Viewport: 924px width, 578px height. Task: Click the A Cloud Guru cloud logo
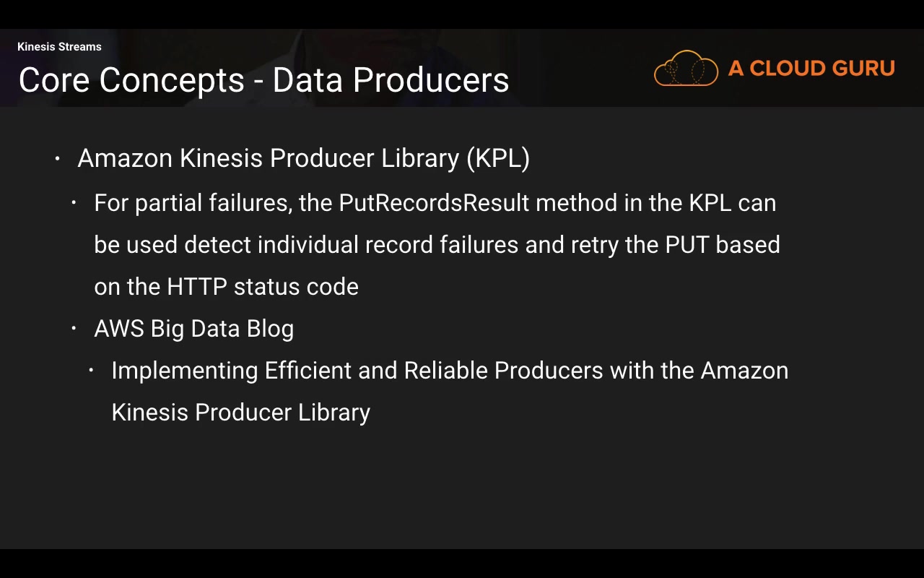point(686,69)
